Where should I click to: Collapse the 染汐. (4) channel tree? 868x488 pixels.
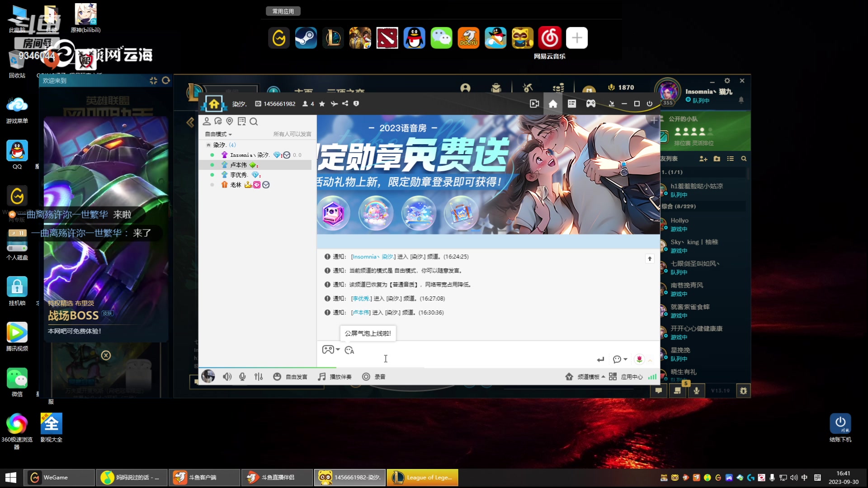pos(208,145)
